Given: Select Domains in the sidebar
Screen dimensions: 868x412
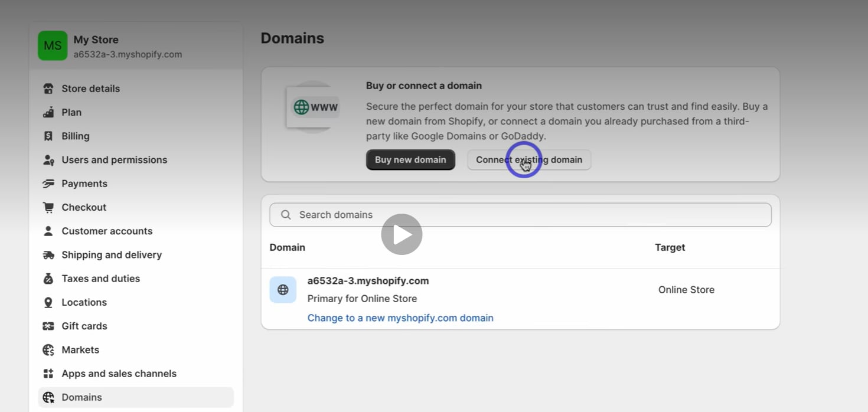Looking at the screenshot, I should [136, 397].
